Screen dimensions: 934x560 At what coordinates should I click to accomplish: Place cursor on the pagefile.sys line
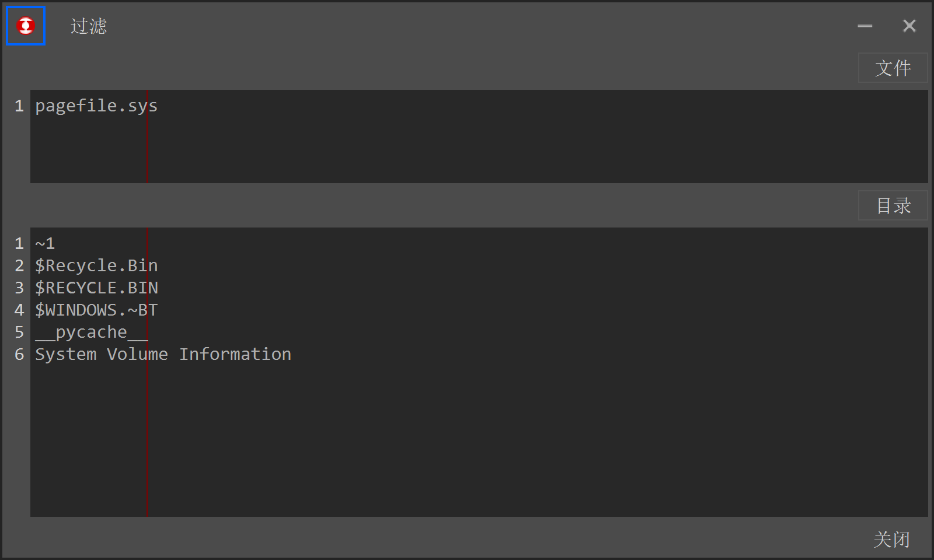[96, 106]
